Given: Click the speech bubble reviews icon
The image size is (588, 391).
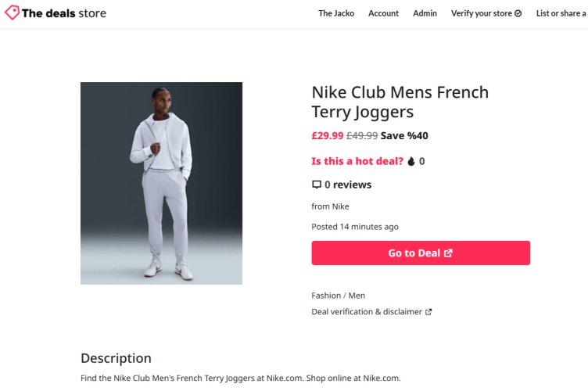Looking at the screenshot, I should 316,185.
